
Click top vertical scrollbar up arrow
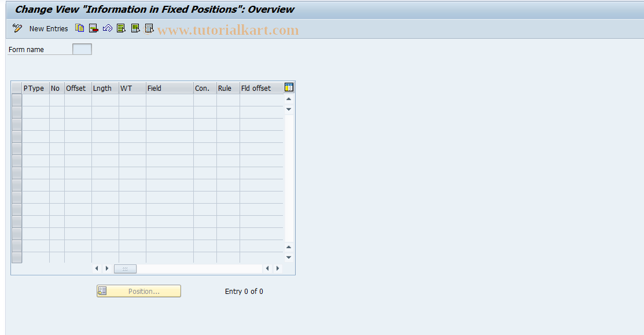click(289, 99)
